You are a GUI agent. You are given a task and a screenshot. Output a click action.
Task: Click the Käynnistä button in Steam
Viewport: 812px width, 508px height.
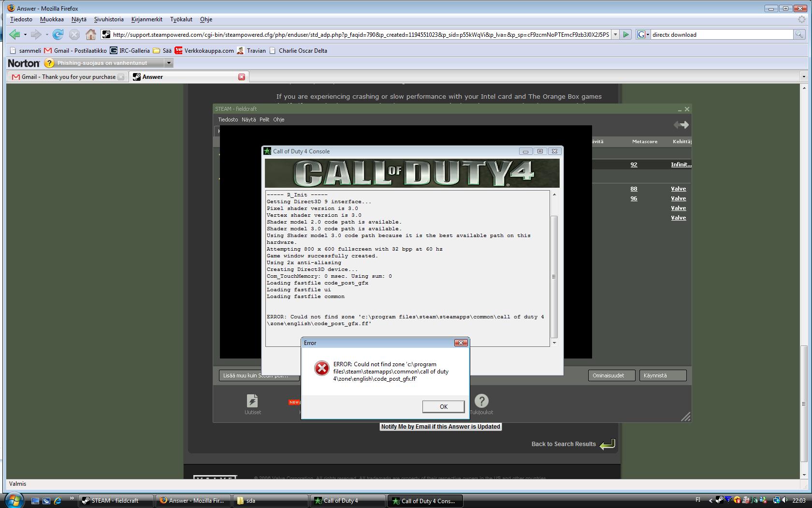662,375
